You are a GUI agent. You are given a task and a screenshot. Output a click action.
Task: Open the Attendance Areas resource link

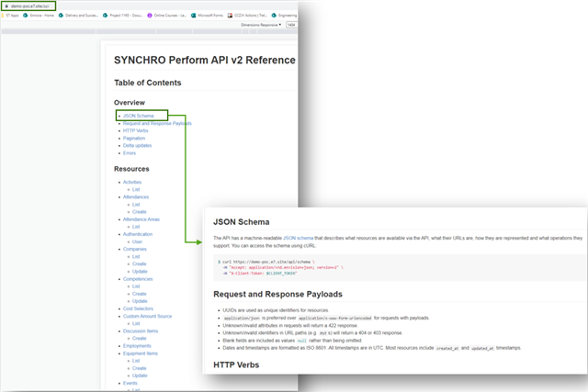141,219
